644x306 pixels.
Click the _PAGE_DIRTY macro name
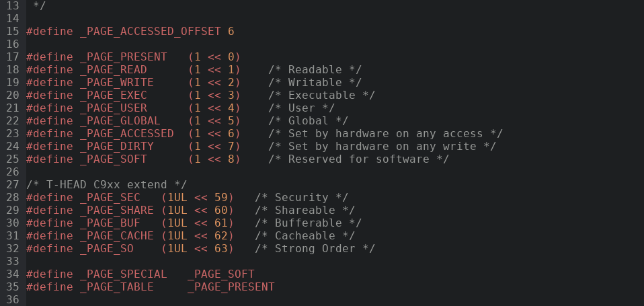point(116,146)
